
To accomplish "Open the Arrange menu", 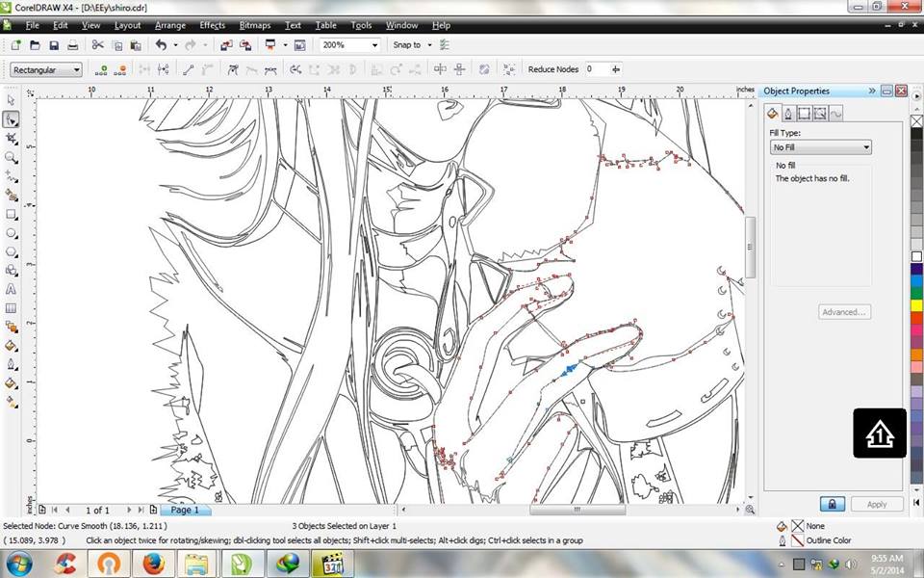I will [170, 25].
